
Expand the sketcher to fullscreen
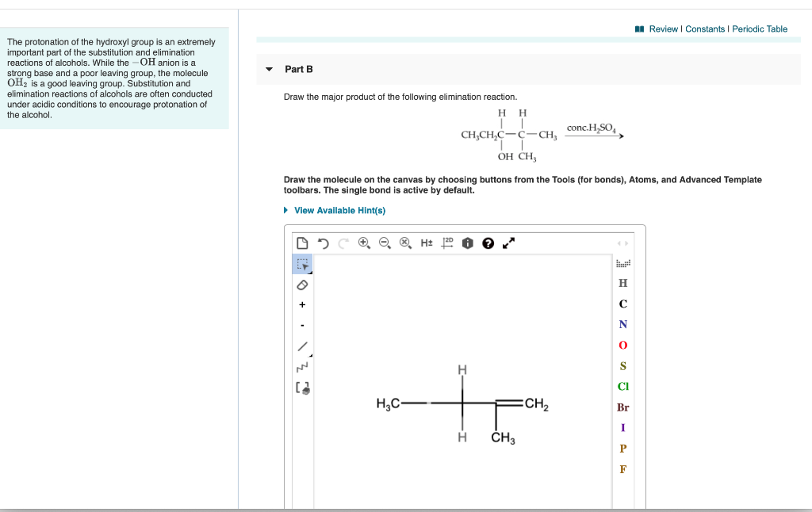tap(507, 243)
